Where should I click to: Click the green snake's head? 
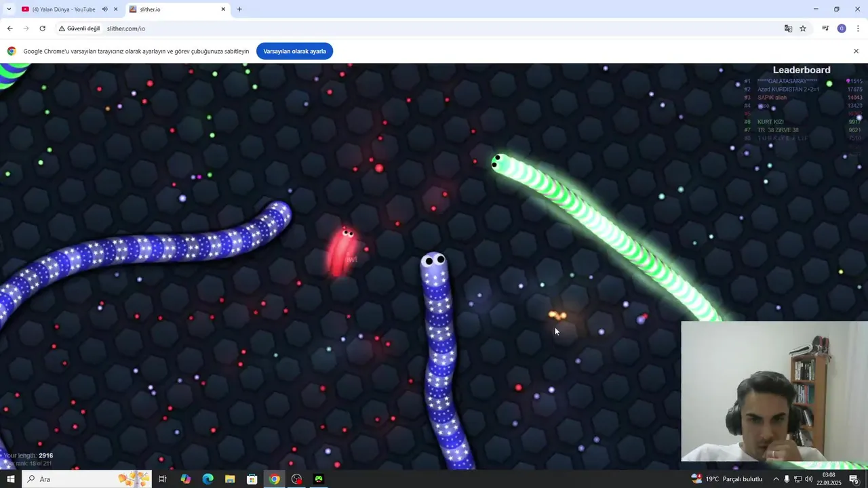point(501,163)
